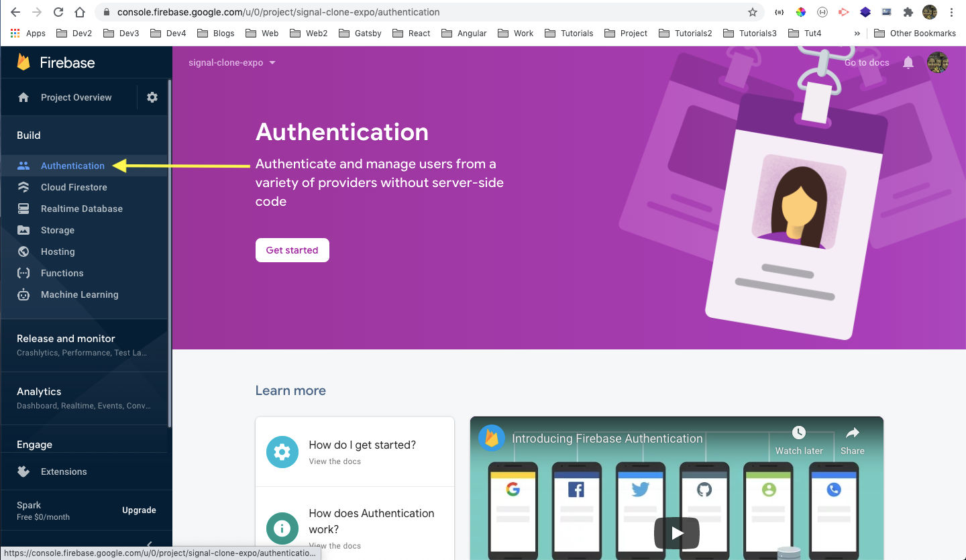966x560 pixels.
Task: Select Functions in the sidebar
Action: coord(84,273)
